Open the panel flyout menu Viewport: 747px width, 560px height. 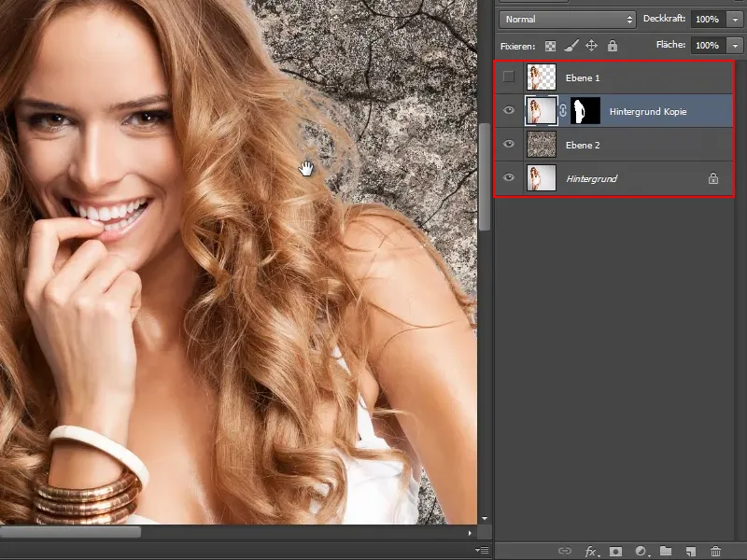(482, 551)
